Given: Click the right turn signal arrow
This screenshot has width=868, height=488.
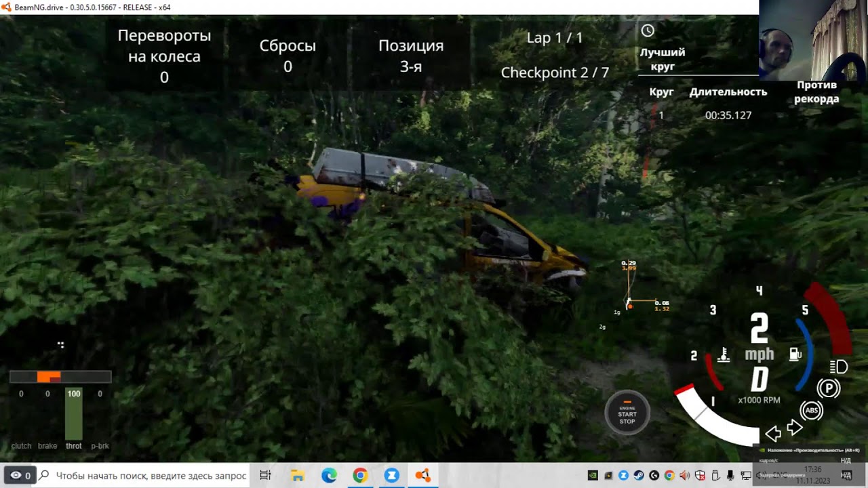Looking at the screenshot, I should (794, 428).
